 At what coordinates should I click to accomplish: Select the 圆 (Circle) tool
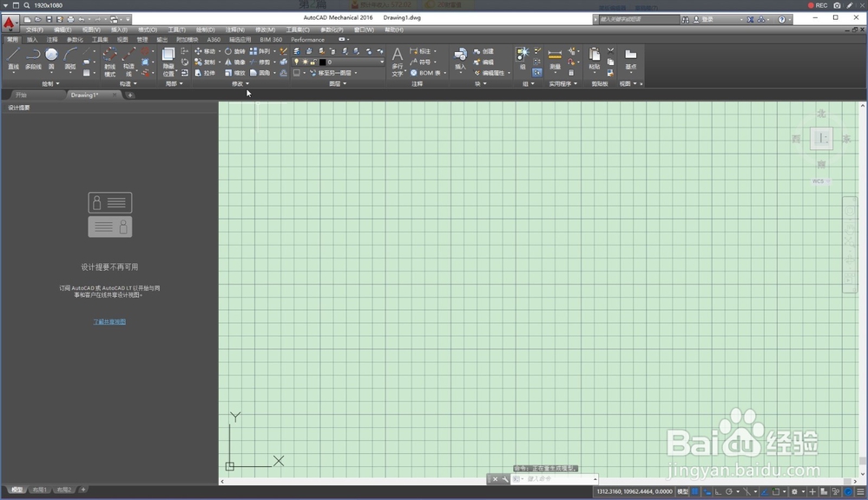[51, 59]
